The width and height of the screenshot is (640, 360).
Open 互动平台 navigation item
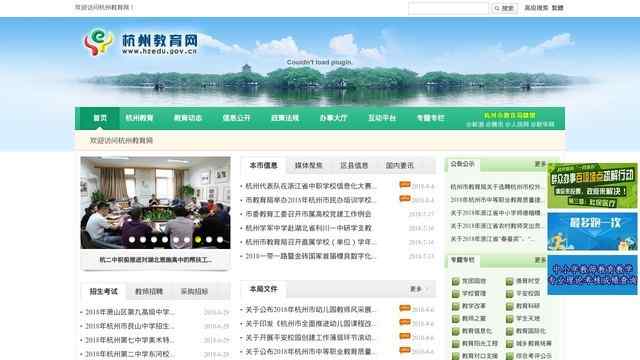(382, 118)
